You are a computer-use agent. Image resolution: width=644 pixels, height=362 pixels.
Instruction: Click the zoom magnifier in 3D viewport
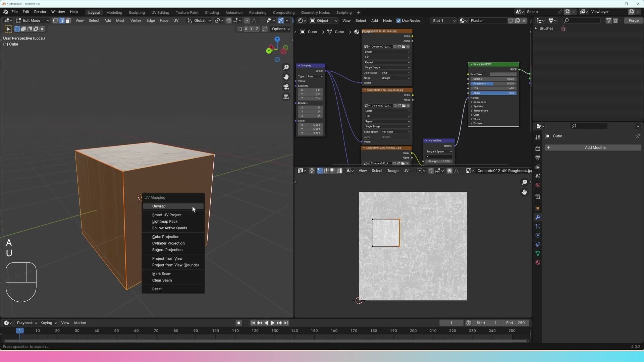click(x=286, y=67)
